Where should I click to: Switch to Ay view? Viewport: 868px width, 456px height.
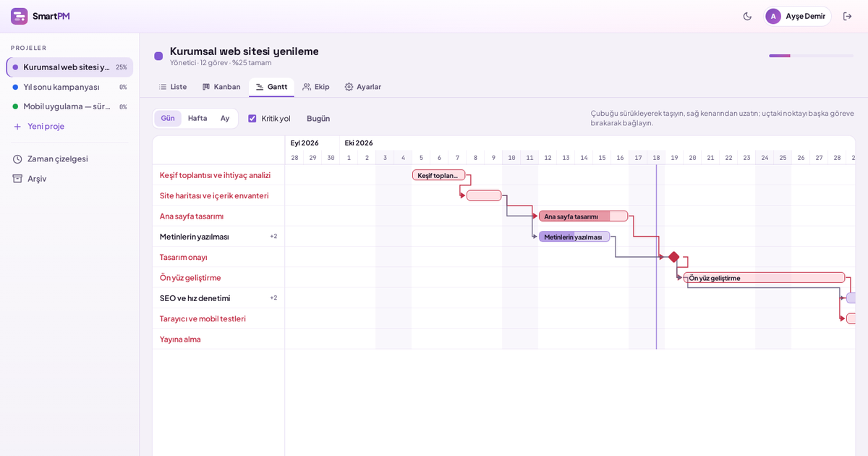point(225,118)
